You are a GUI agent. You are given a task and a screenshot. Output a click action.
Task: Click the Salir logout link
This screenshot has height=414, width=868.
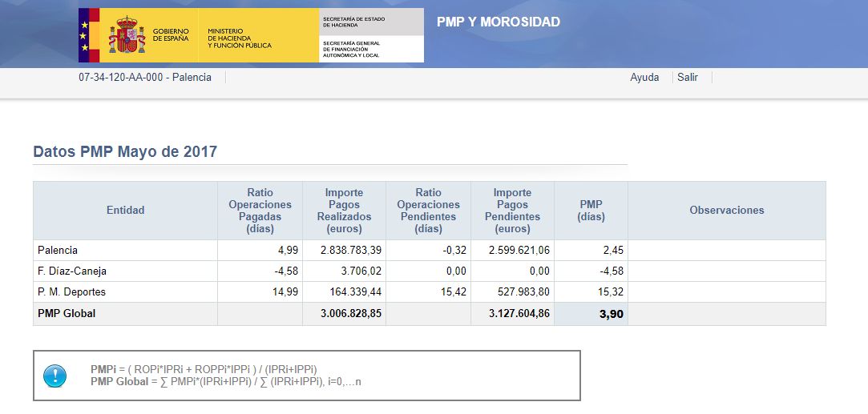click(687, 78)
